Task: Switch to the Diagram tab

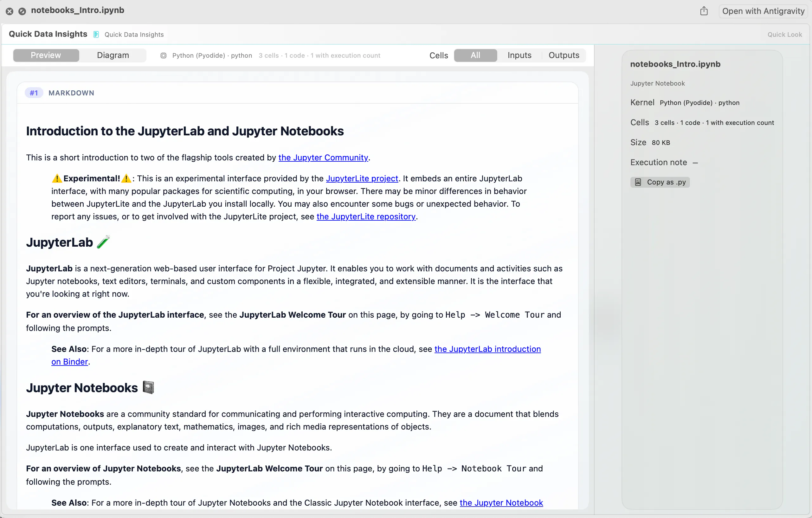Action: pos(113,55)
